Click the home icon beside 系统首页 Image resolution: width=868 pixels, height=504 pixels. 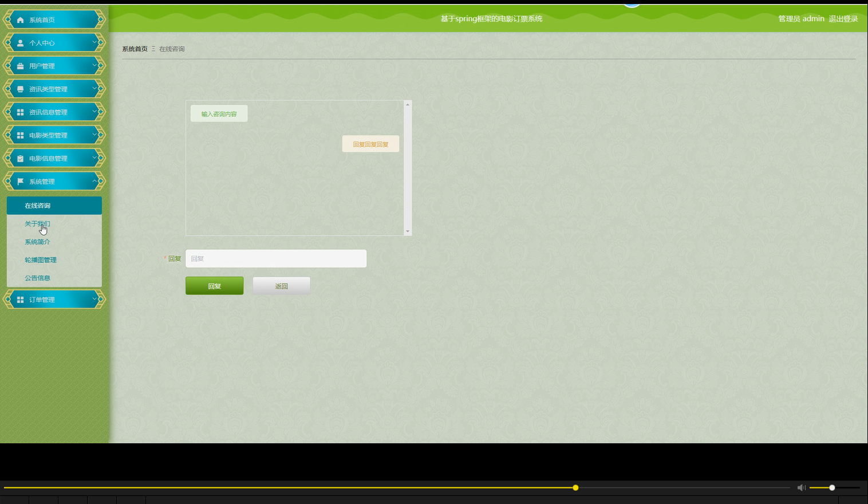pos(20,19)
